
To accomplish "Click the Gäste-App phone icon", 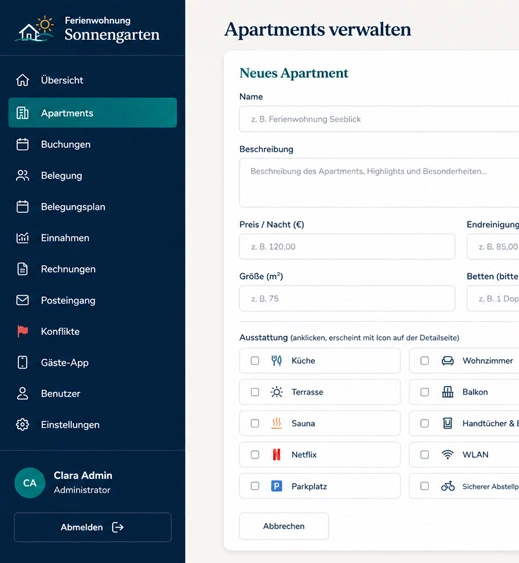I will point(22,362).
